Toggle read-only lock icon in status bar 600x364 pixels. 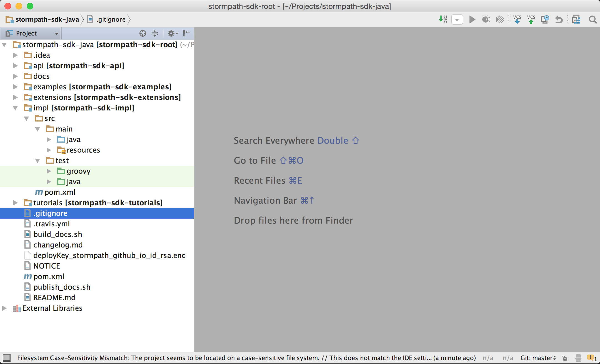coord(564,358)
